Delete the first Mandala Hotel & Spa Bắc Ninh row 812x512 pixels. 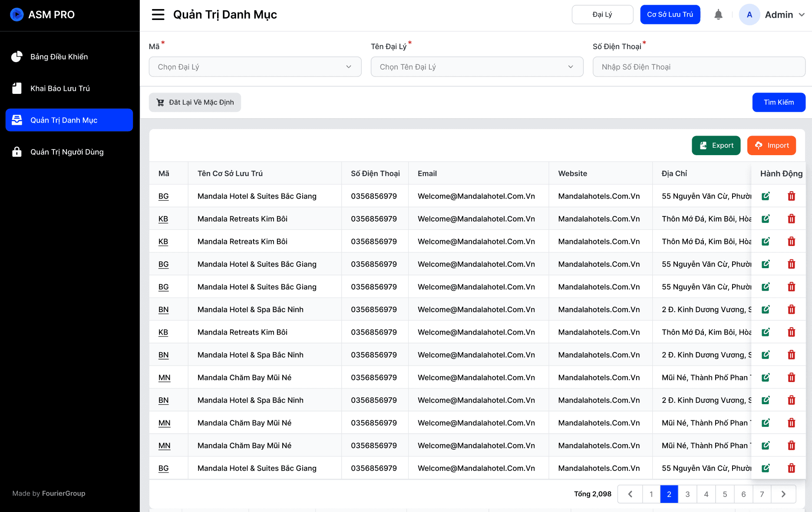(791, 310)
